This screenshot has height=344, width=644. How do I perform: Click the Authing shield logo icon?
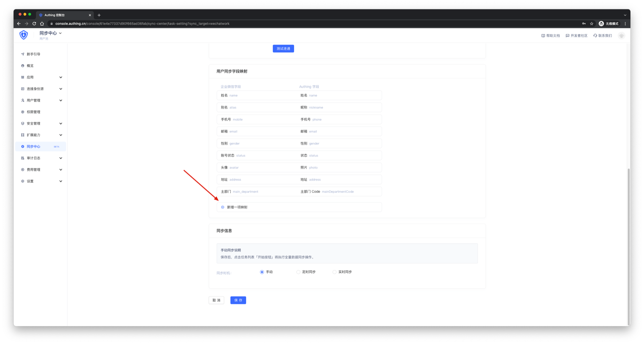tap(23, 35)
